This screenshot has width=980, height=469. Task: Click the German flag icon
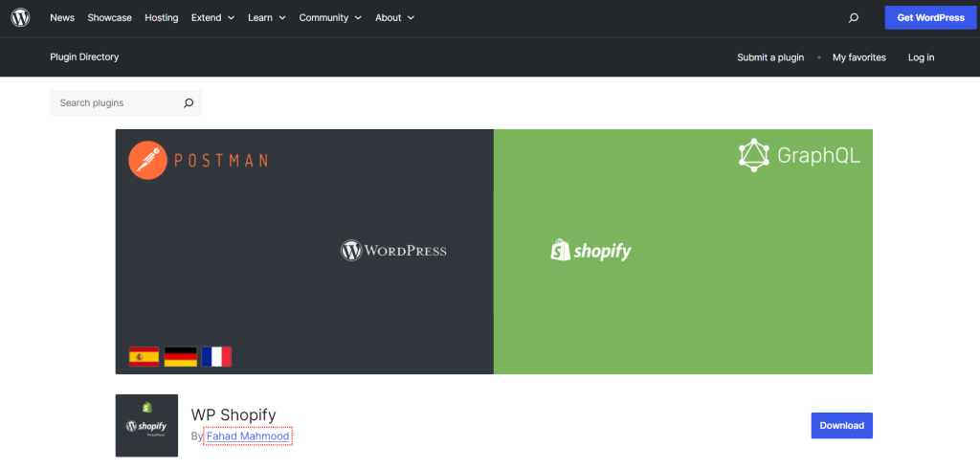coord(180,357)
